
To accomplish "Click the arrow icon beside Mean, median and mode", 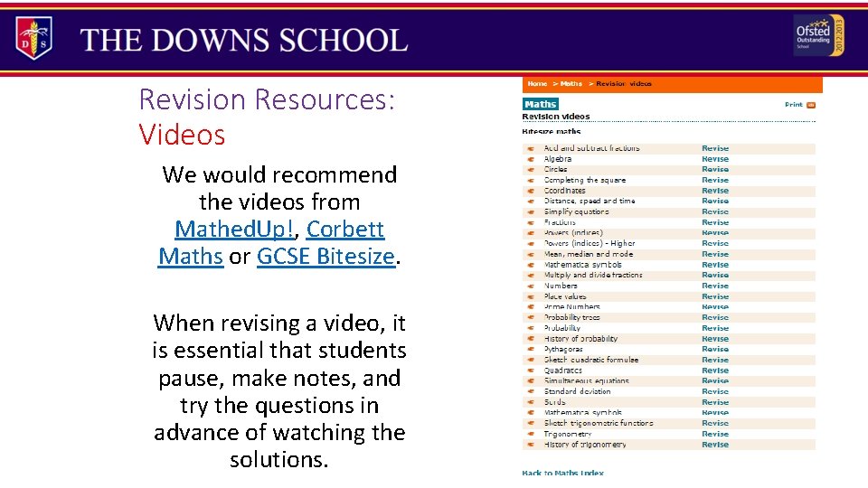I will pos(531,255).
